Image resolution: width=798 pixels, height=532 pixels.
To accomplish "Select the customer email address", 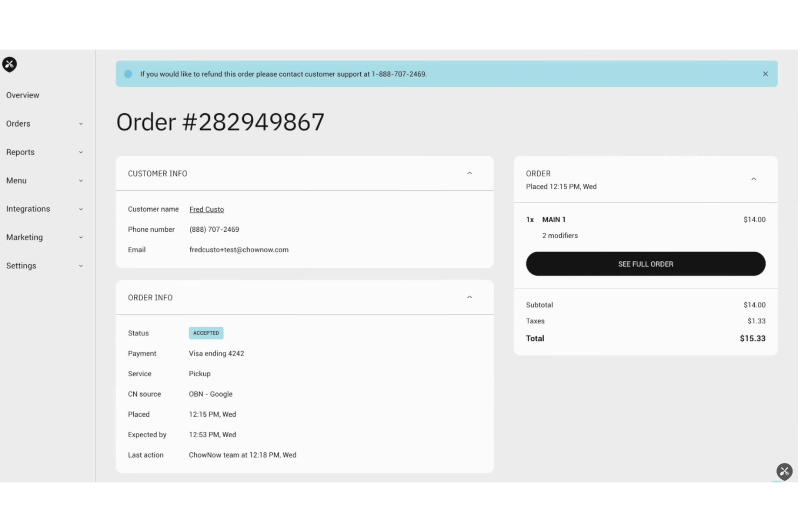I will coord(239,250).
